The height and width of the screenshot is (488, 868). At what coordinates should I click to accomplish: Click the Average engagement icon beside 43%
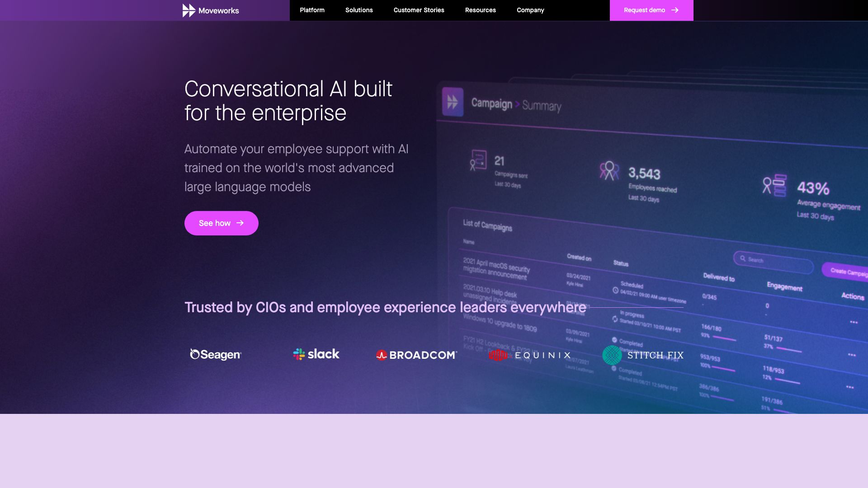774,185
